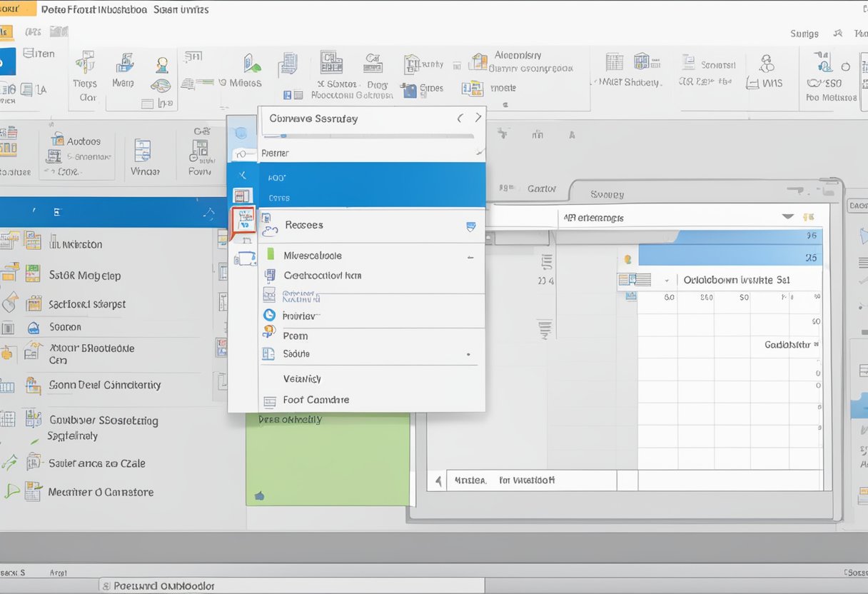The height and width of the screenshot is (594, 868).
Task: Select the Aloemnsry icon group in ribbon
Action: pos(478,61)
